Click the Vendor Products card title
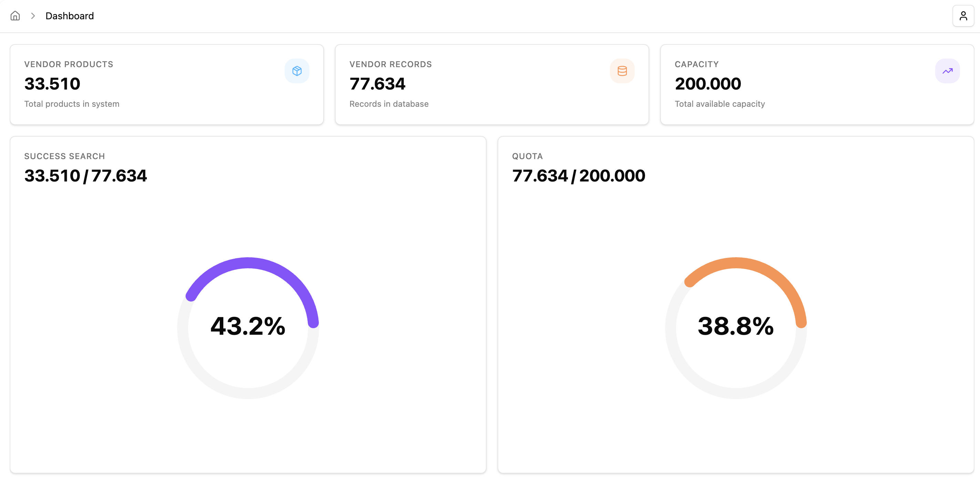The height and width of the screenshot is (478, 980). click(x=69, y=64)
